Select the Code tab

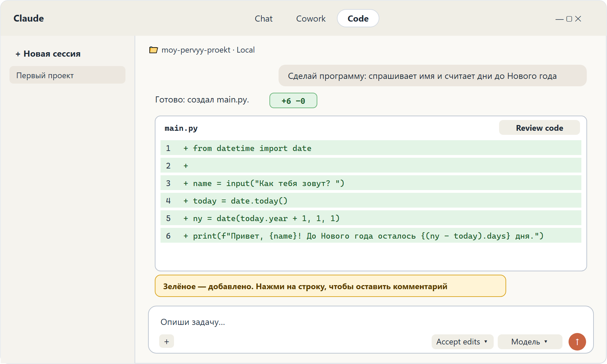pos(358,19)
